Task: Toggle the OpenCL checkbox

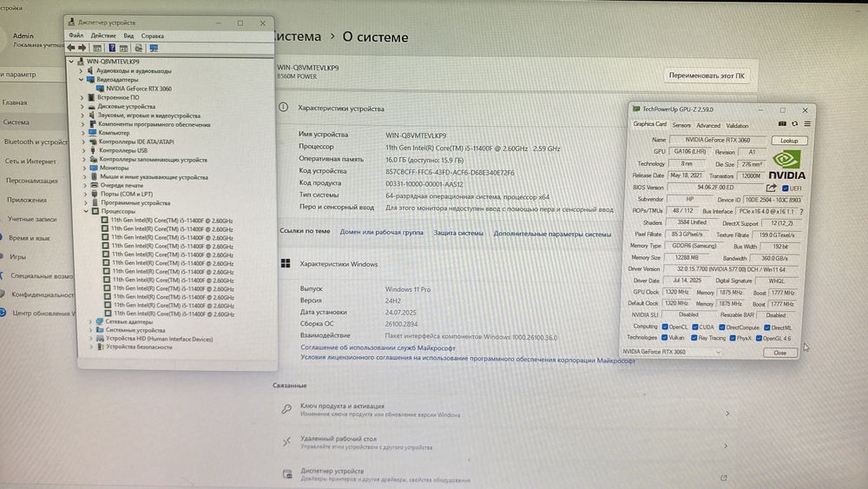Action: (x=665, y=327)
